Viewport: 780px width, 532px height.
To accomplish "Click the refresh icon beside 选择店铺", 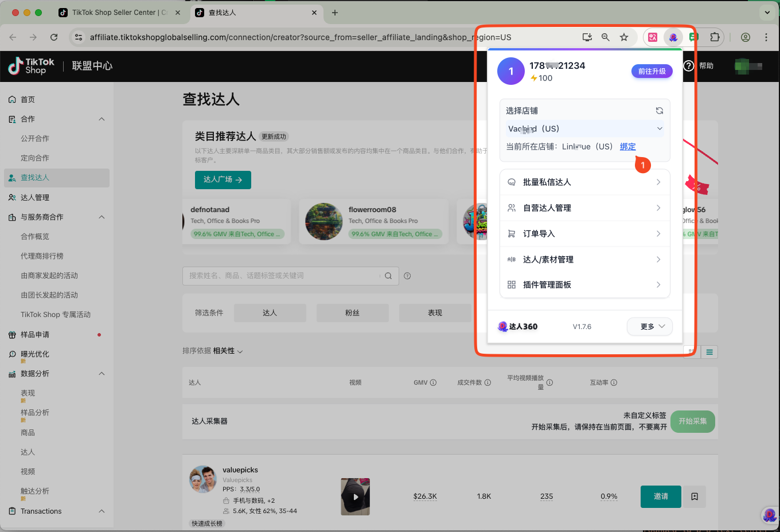I will point(660,111).
